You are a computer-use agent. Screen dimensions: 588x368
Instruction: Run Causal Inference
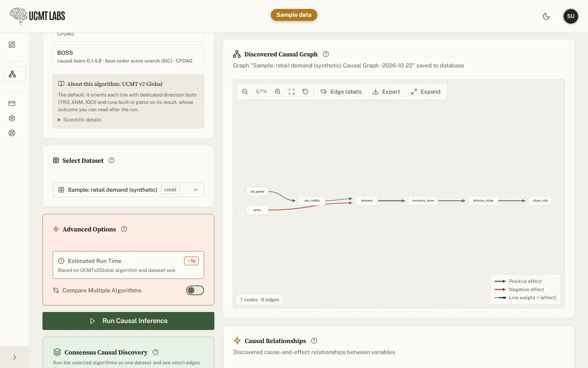click(x=128, y=321)
